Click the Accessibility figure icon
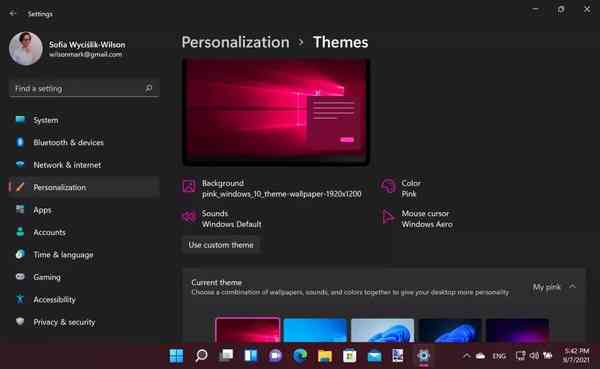 pyautogui.click(x=20, y=299)
